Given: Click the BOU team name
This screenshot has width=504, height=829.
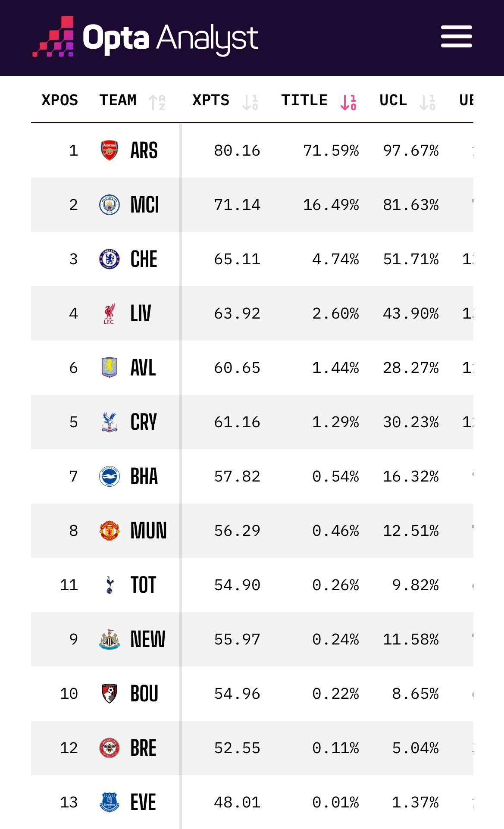Looking at the screenshot, I should tap(144, 694).
